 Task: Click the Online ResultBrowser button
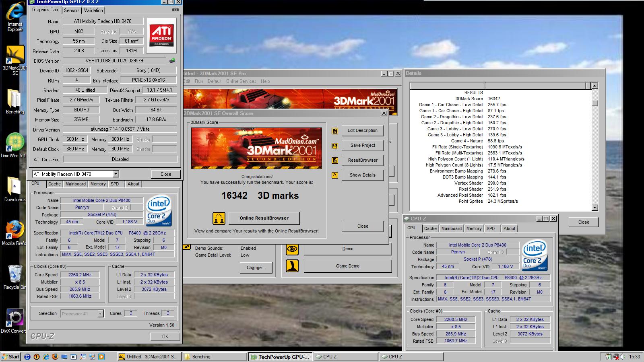[264, 218]
